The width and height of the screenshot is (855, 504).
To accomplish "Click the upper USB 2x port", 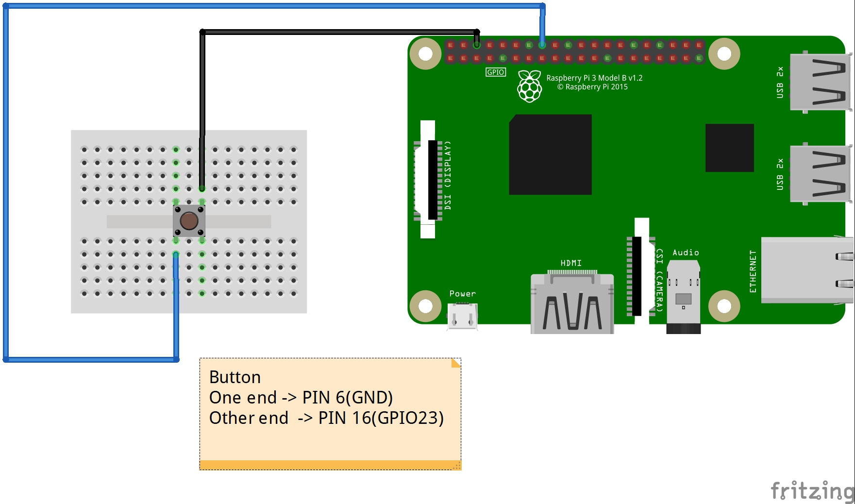I will click(x=821, y=82).
